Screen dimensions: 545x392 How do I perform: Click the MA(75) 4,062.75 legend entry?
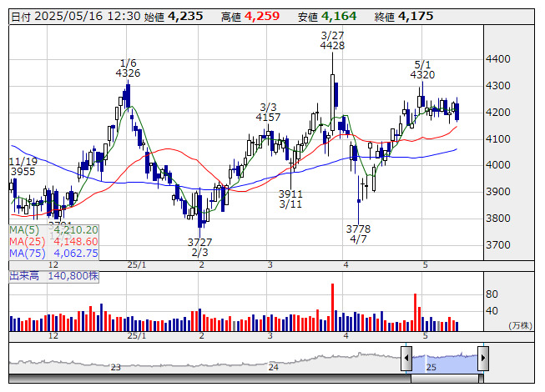[53, 253]
